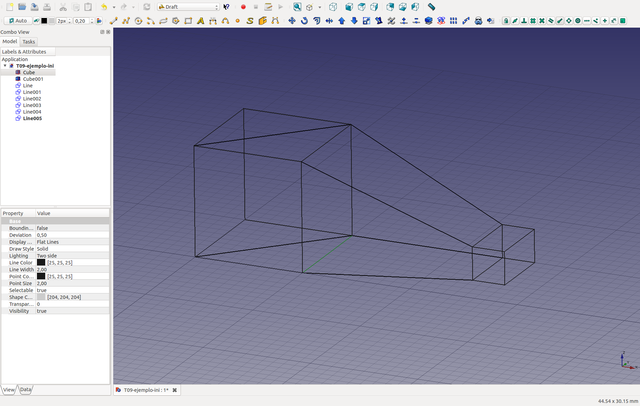The height and width of the screenshot is (406, 640).
Task: Collapse the T09-ejemplo-ini document tree
Action: tap(5, 66)
